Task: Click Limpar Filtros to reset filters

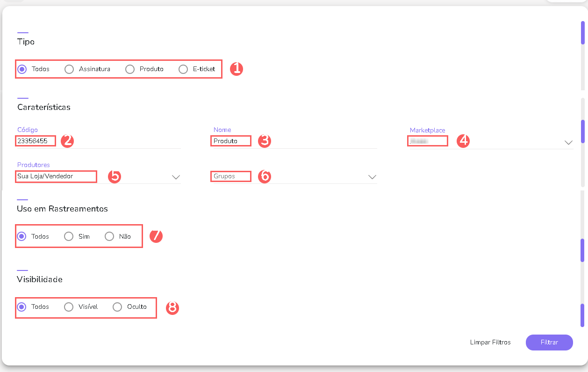Action: (490, 343)
